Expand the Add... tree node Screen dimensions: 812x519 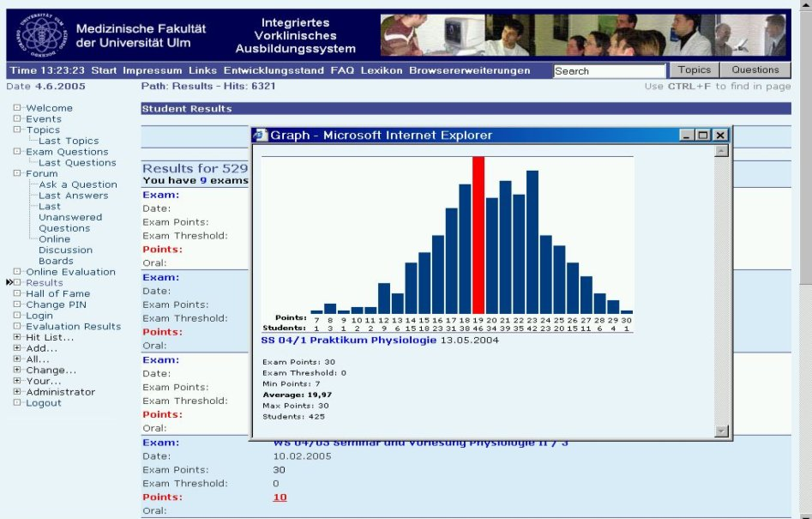17,348
